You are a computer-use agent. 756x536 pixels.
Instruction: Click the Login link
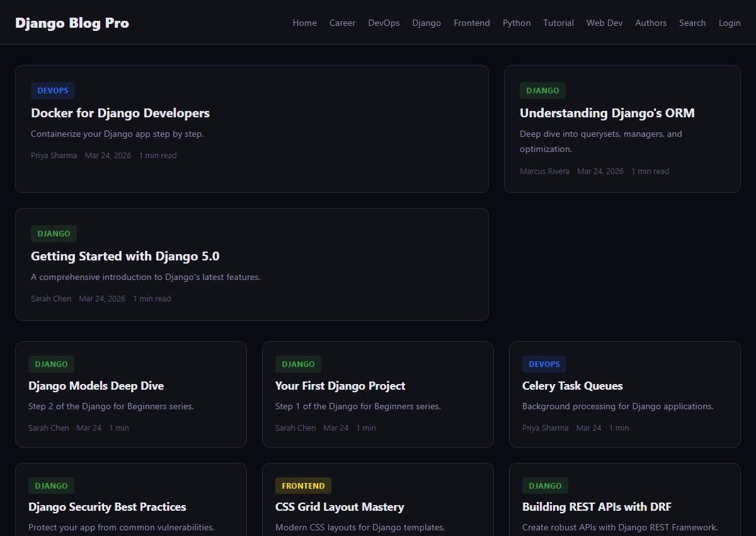(x=730, y=23)
